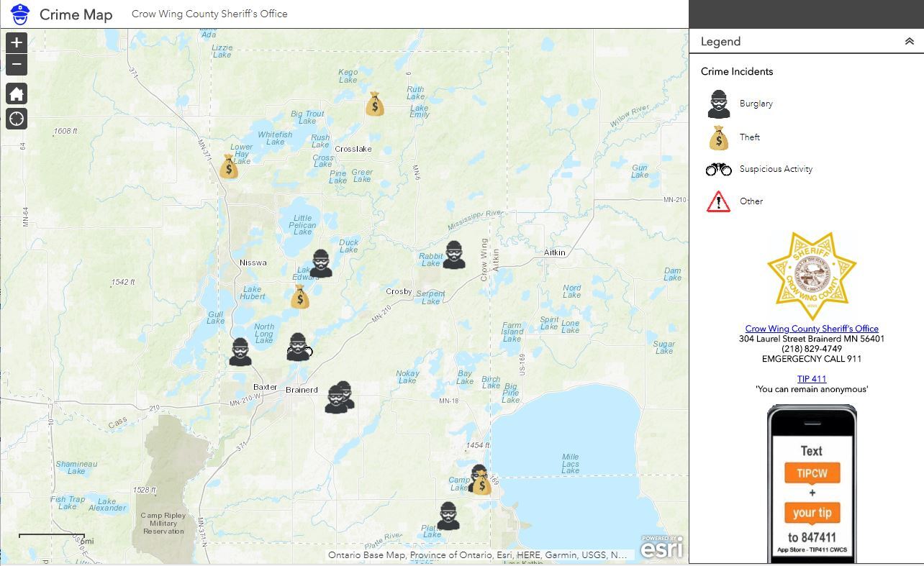
Task: Click the police officer Crime Map logo
Action: point(20,14)
